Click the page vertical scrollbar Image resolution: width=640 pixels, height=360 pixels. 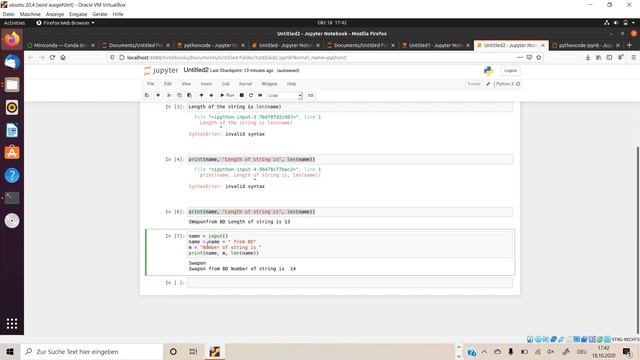[x=638, y=239]
